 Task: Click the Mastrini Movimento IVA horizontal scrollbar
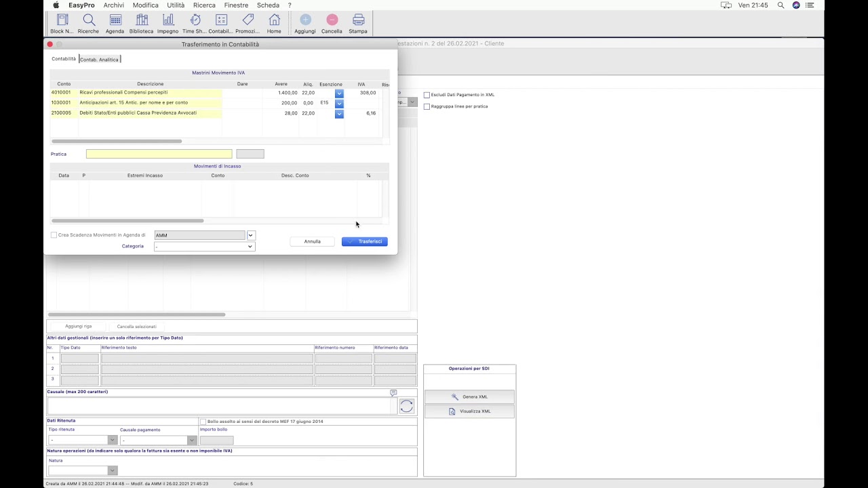(x=117, y=141)
